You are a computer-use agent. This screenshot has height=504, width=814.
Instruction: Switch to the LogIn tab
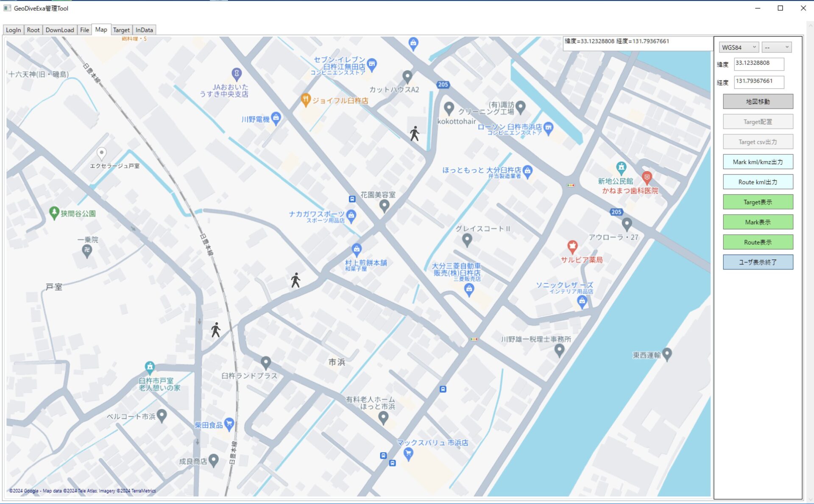13,30
